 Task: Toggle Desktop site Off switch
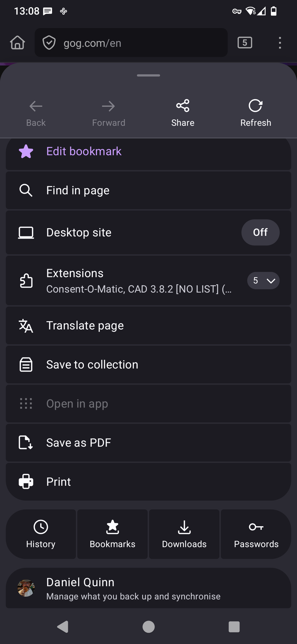[260, 232]
